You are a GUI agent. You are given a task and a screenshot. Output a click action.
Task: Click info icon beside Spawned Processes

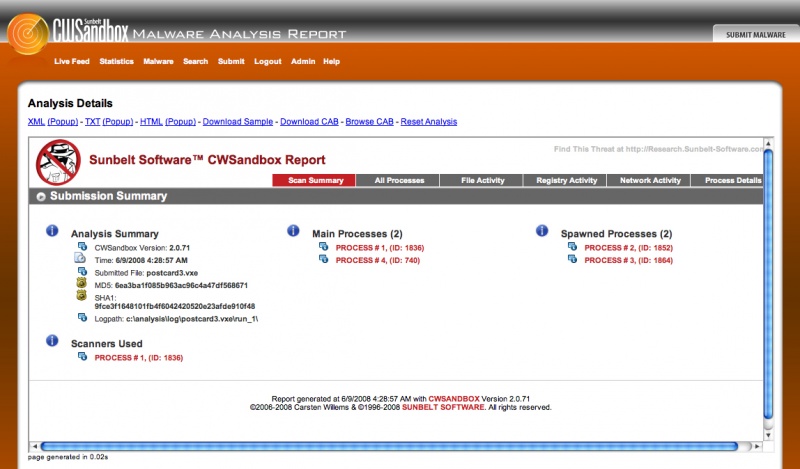542,231
